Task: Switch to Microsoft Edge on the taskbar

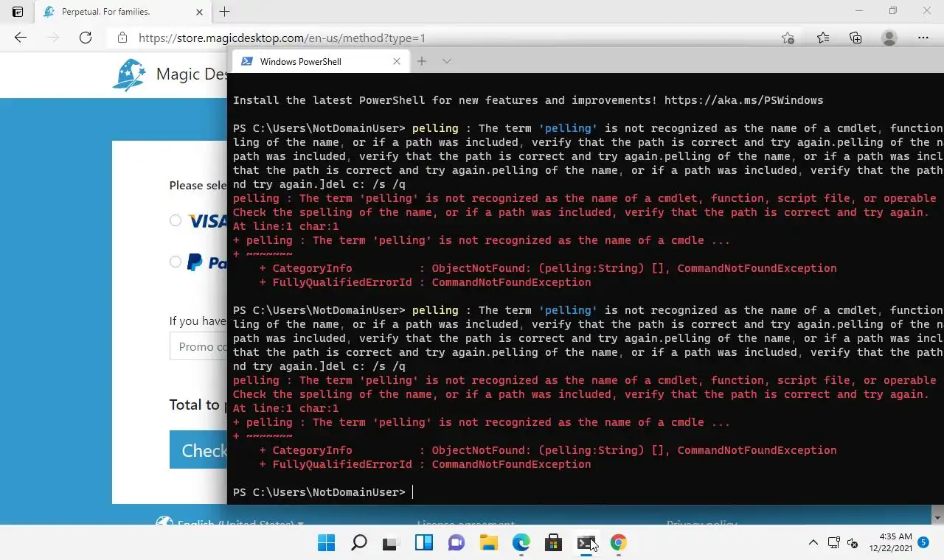Action: 521,543
